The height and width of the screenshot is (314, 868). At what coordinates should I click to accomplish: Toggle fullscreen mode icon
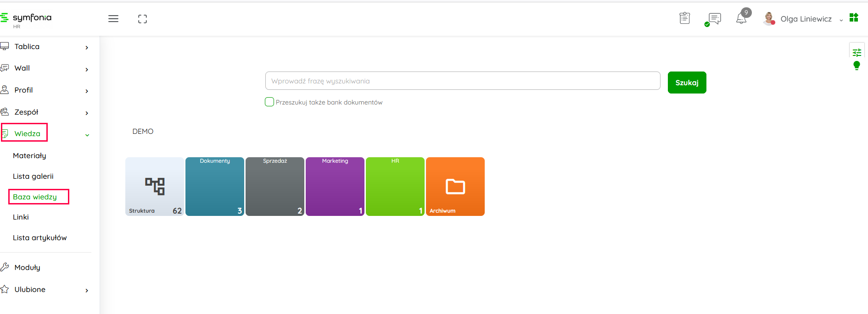[x=142, y=19]
